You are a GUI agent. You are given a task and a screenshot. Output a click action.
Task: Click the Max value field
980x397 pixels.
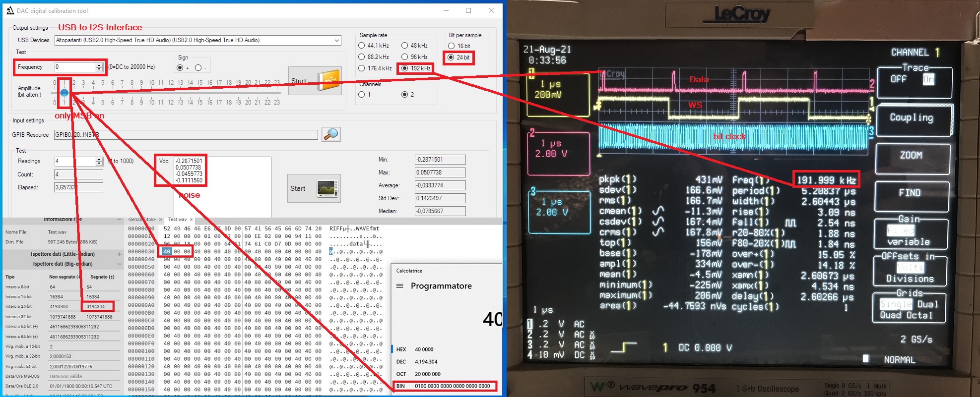440,172
